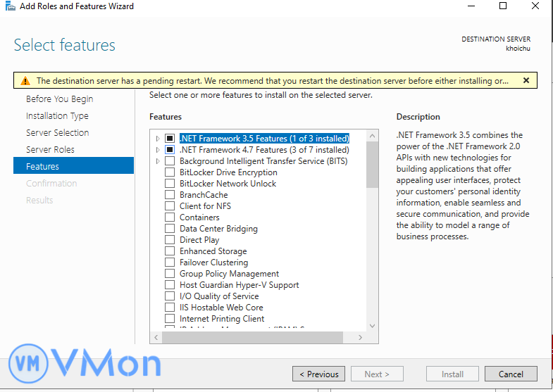Click the wizard icon in title bar
Image resolution: width=553 pixels, height=392 pixels.
(x=10, y=6)
